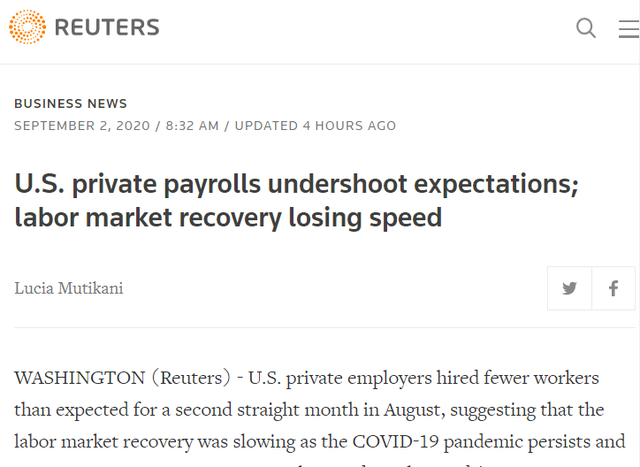Click the REUTERS wordmark in the header
The width and height of the screenshot is (640, 467).
[x=107, y=28]
